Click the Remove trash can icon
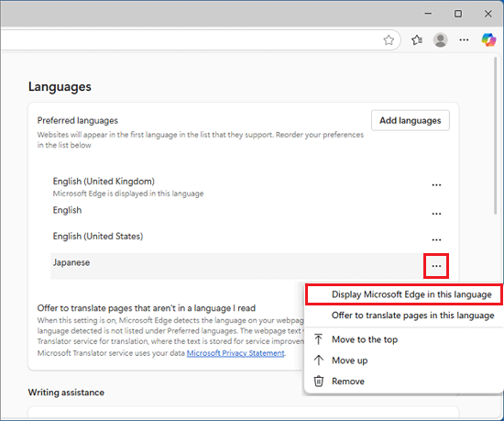The height and width of the screenshot is (421, 504). tap(318, 382)
